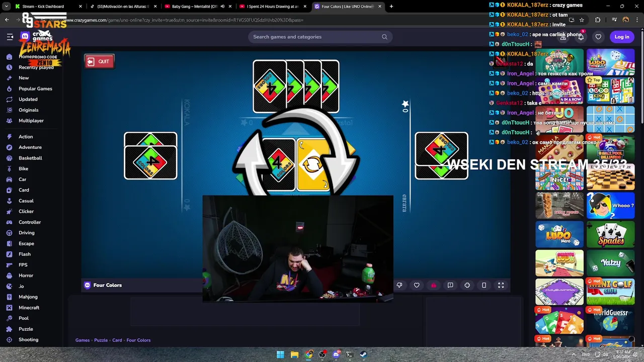Click the red QUIT button in the game
Screen dimensions: 644x362
tap(99, 61)
